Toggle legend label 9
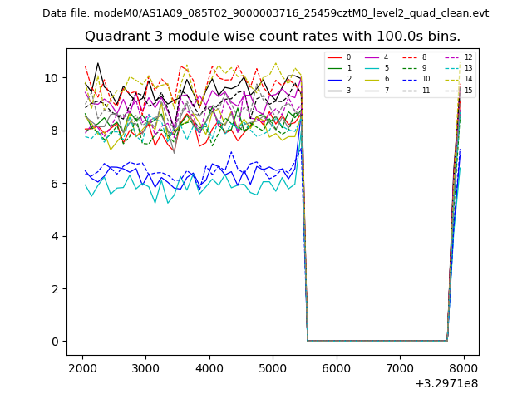Viewport: 532px width, 399px height. [x=426, y=68]
